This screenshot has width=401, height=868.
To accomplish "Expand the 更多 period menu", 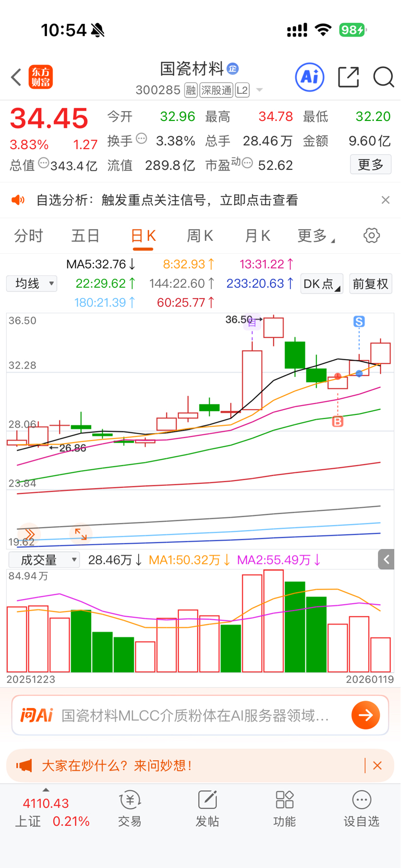I will [x=316, y=236].
